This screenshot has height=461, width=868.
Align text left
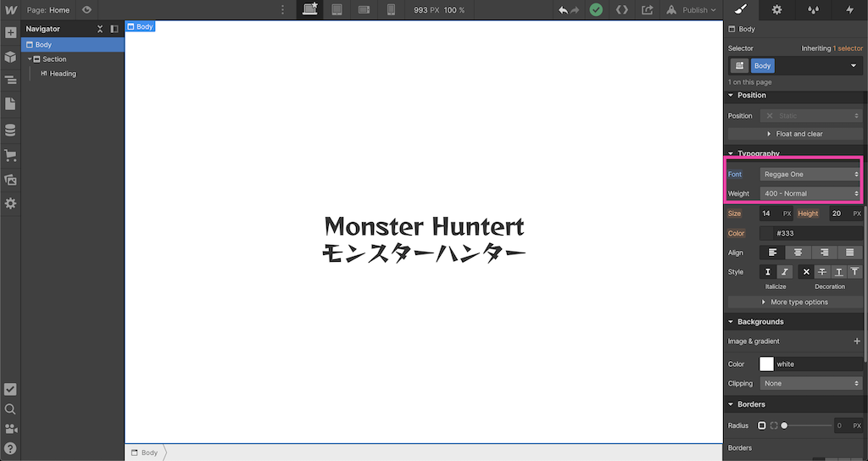773,253
